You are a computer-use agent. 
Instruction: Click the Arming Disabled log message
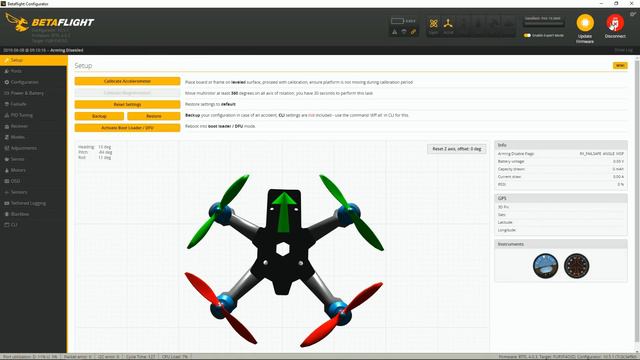67,50
